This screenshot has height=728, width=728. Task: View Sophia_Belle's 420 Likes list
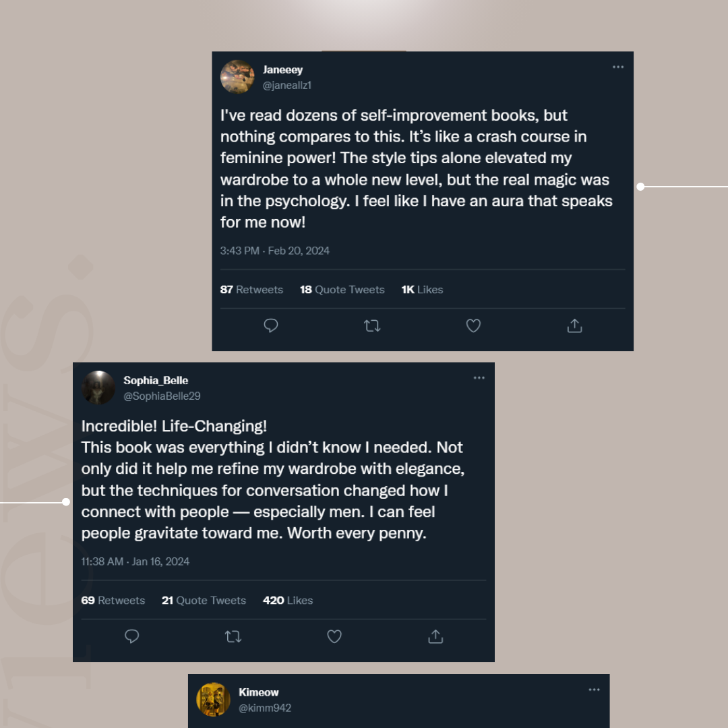(288, 601)
